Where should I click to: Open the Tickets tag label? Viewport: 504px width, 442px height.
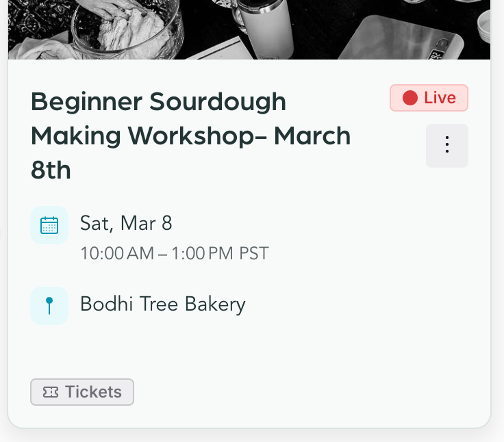(93, 392)
